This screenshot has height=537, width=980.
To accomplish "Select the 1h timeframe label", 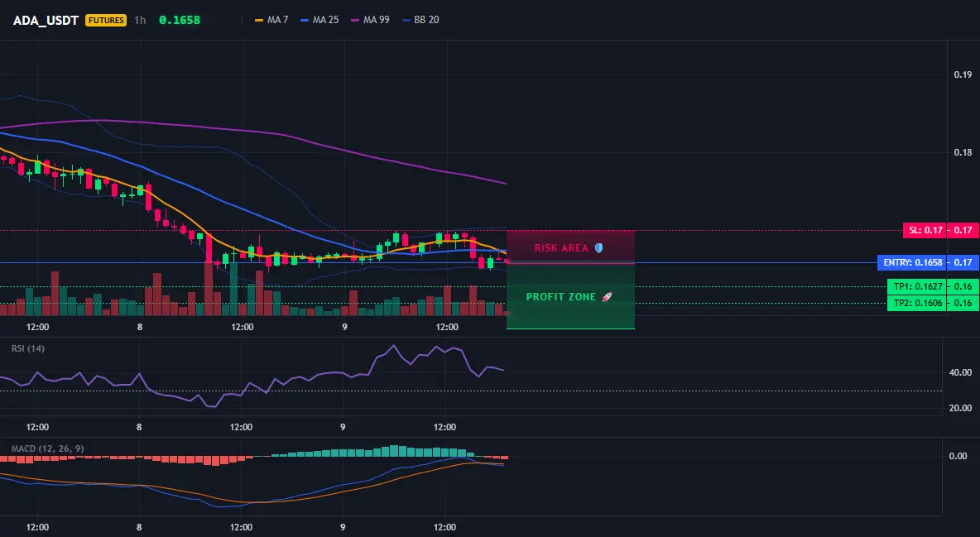I will [140, 20].
